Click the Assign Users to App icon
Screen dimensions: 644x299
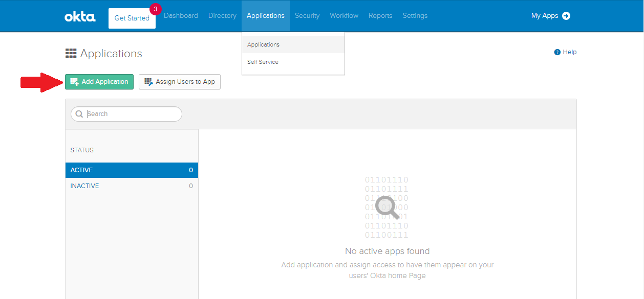coord(148,82)
